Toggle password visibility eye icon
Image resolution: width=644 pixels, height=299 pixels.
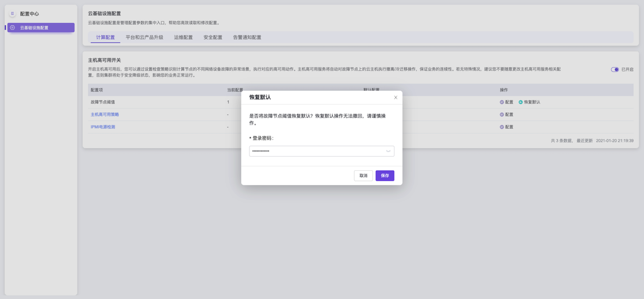[388, 151]
